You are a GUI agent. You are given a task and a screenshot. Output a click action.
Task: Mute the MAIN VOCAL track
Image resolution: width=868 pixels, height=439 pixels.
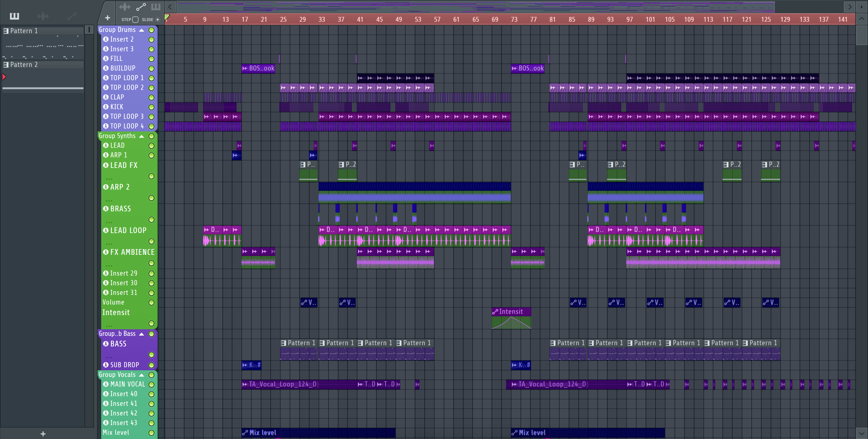(x=152, y=384)
